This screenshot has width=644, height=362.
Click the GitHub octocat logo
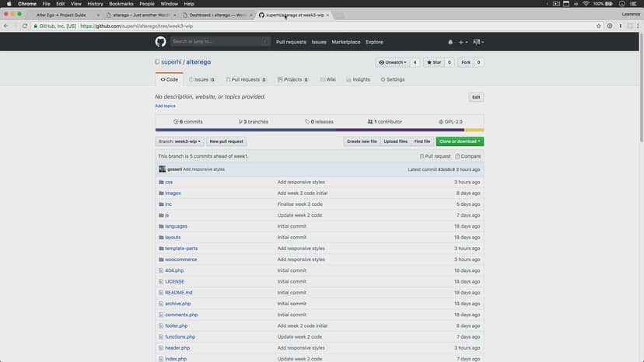(160, 42)
